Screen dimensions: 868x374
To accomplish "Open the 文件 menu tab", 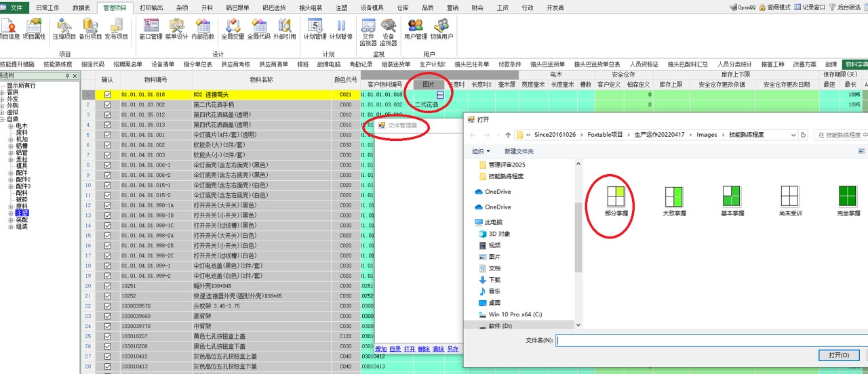I will [15, 7].
